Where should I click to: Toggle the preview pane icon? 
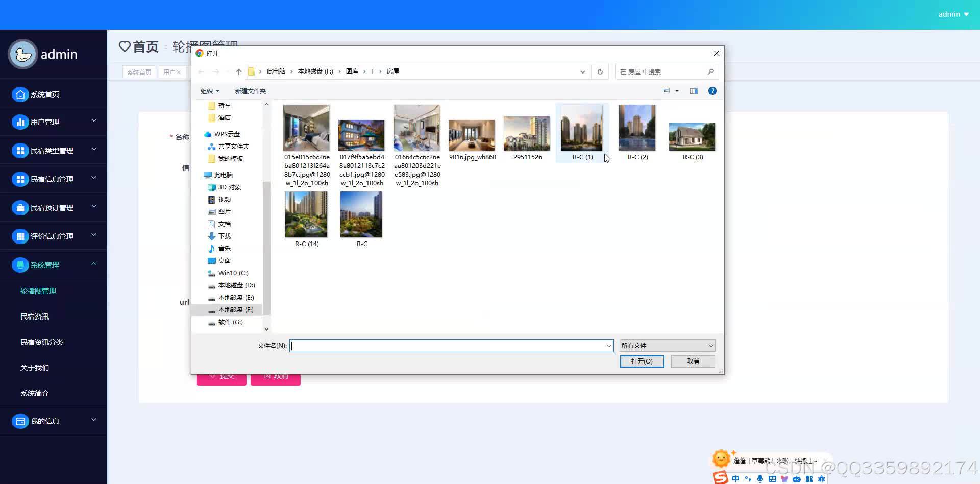click(x=694, y=91)
